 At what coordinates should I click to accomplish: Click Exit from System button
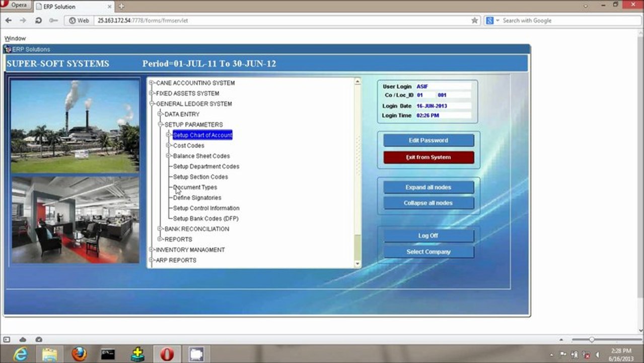428,157
